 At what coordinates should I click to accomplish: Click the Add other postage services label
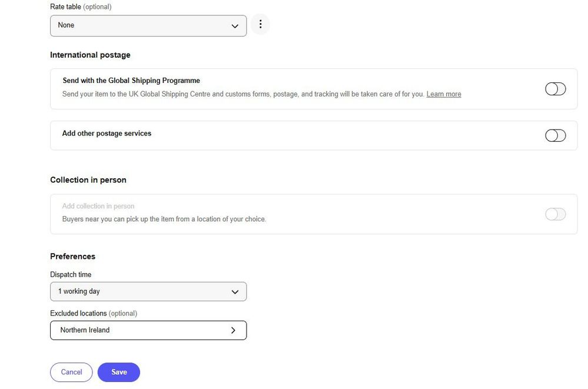(x=107, y=133)
